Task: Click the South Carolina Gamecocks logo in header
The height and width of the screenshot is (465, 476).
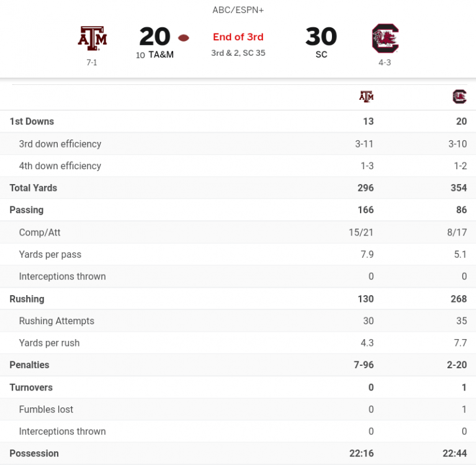Action: click(385, 38)
